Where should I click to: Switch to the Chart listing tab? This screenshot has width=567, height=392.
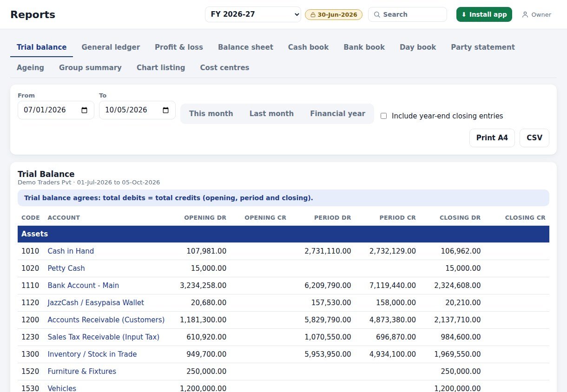(x=161, y=67)
